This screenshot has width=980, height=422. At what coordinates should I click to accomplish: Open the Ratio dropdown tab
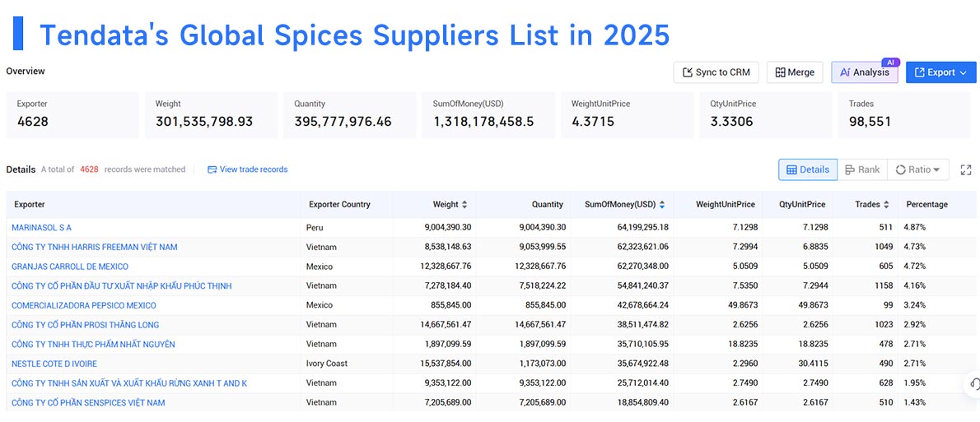[x=917, y=169]
